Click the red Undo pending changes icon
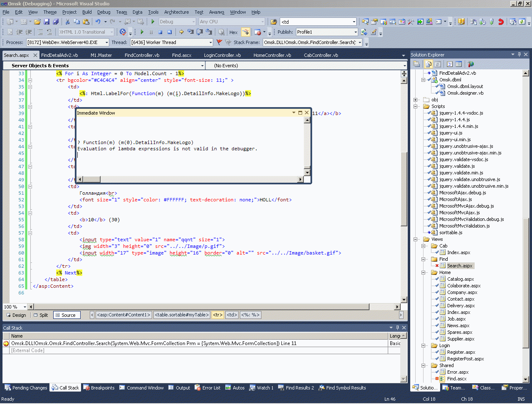This screenshot has width=532, height=404. point(501,22)
